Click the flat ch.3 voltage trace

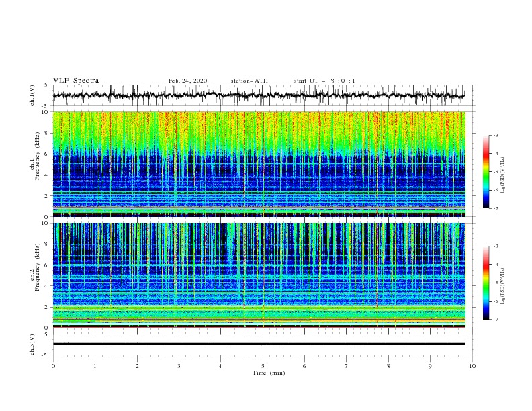259,344
